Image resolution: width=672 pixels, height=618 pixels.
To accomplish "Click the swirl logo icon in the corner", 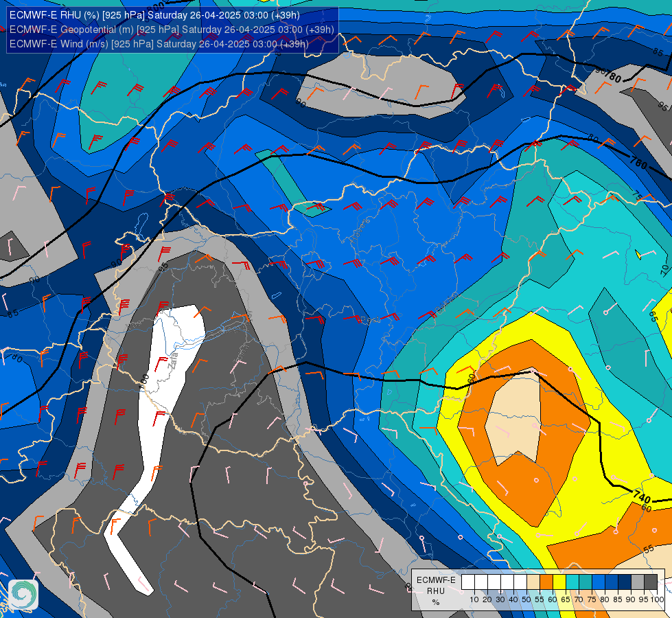I will point(23,595).
